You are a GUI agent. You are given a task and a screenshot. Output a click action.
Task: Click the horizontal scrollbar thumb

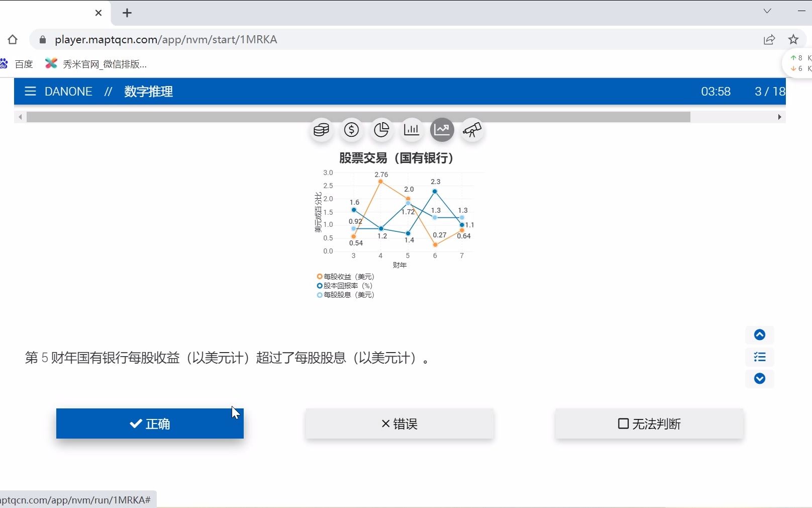click(x=358, y=117)
